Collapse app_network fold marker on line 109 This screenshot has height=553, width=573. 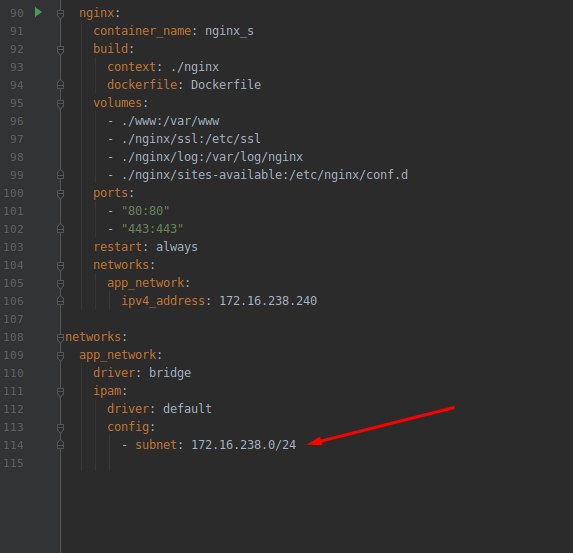coord(61,356)
